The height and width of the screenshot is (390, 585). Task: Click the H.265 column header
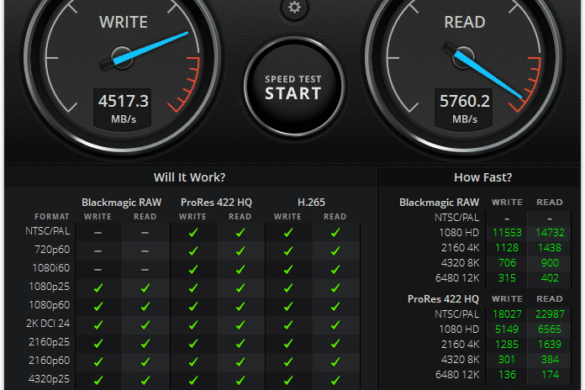[x=311, y=202]
